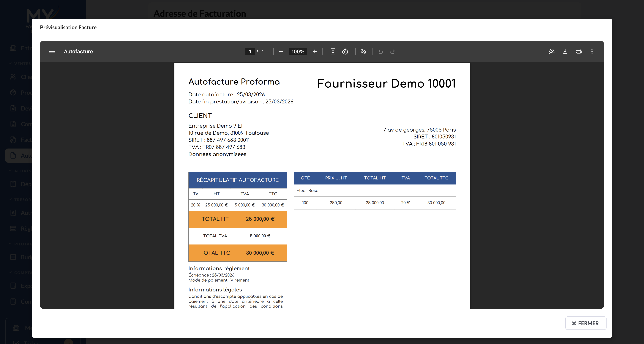644x344 pixels.
Task: Click the Règlements card icon in sidebar
Action: [x=13, y=228]
